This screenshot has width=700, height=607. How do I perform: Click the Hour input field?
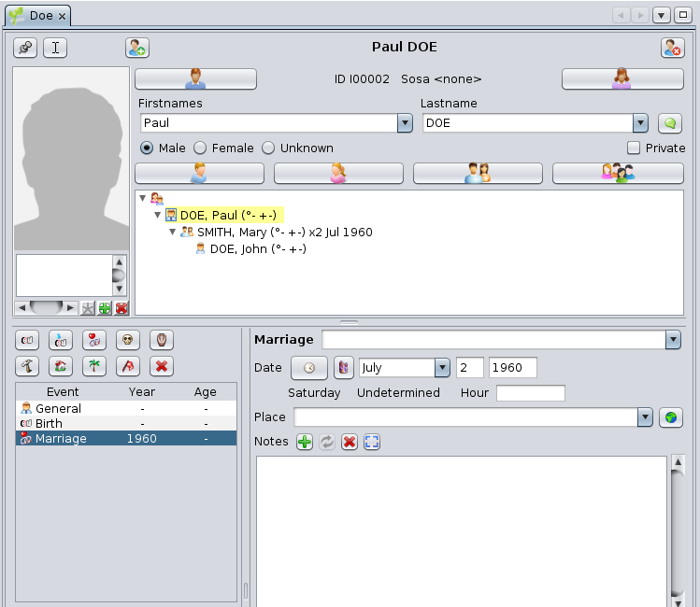coord(530,393)
